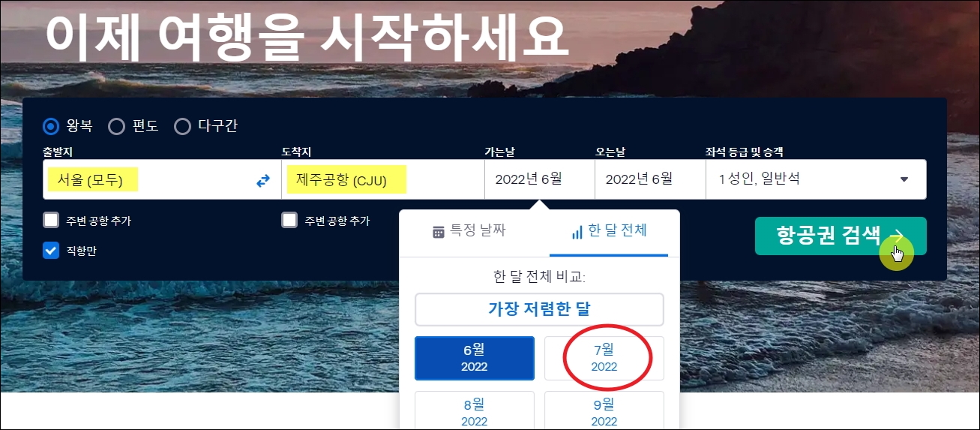Swap origin and destination with arrows icon
980x430 pixels.
(x=263, y=180)
